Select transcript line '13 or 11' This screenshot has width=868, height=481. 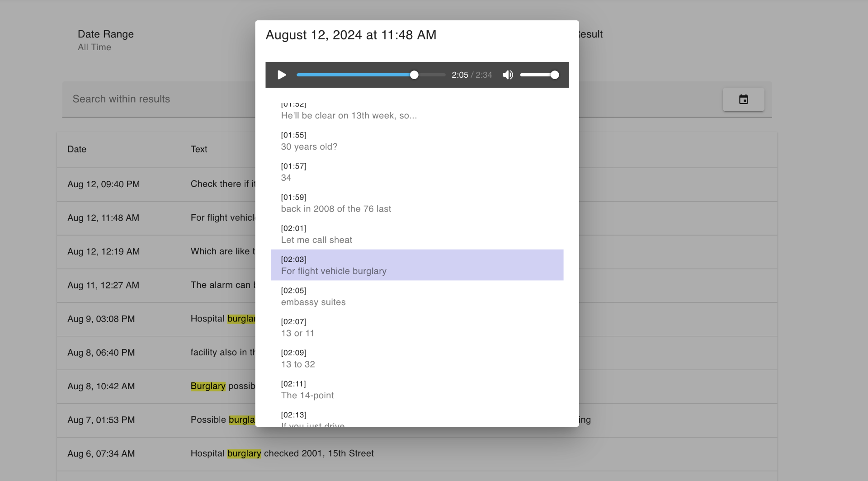coord(297,333)
